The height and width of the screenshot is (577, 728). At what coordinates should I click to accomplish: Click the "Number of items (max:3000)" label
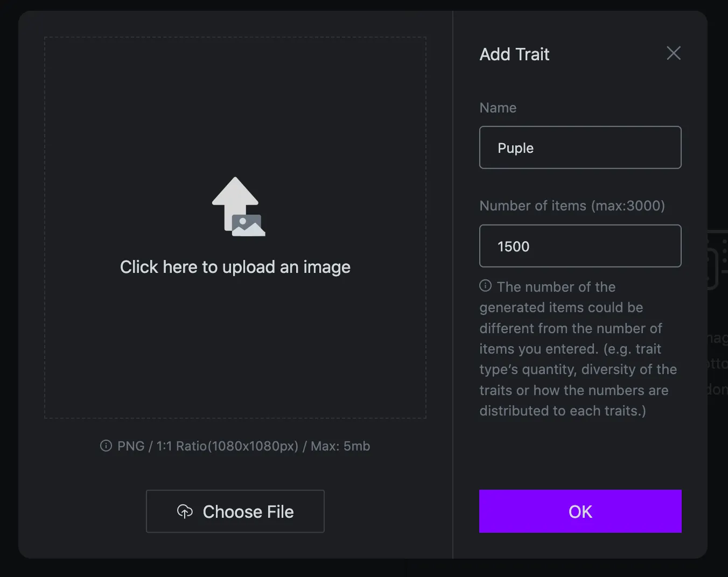pyautogui.click(x=572, y=206)
